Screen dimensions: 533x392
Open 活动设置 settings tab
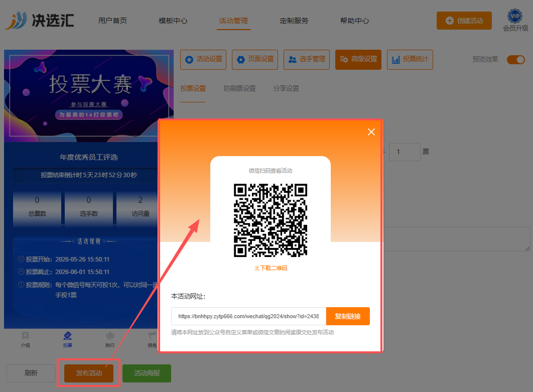point(203,60)
